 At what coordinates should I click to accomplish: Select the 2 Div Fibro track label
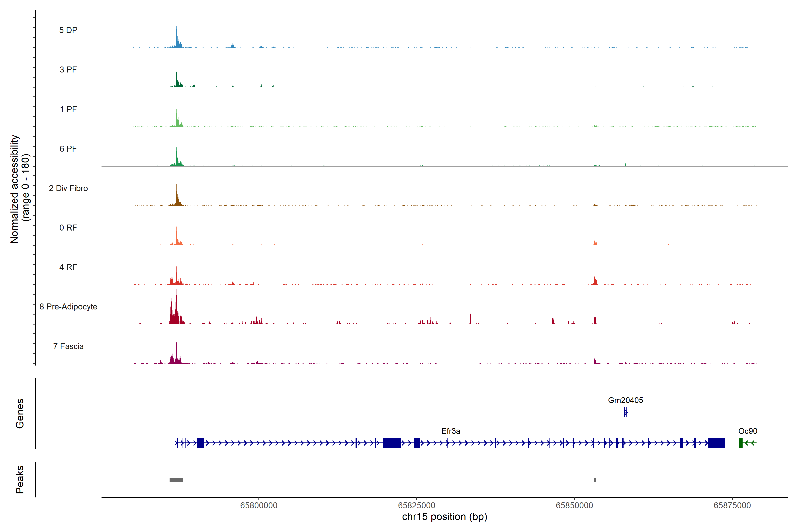68,188
